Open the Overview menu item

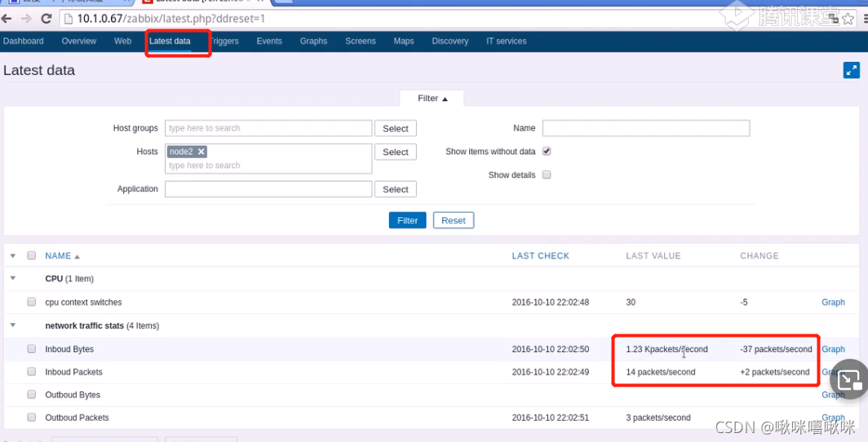tap(78, 41)
